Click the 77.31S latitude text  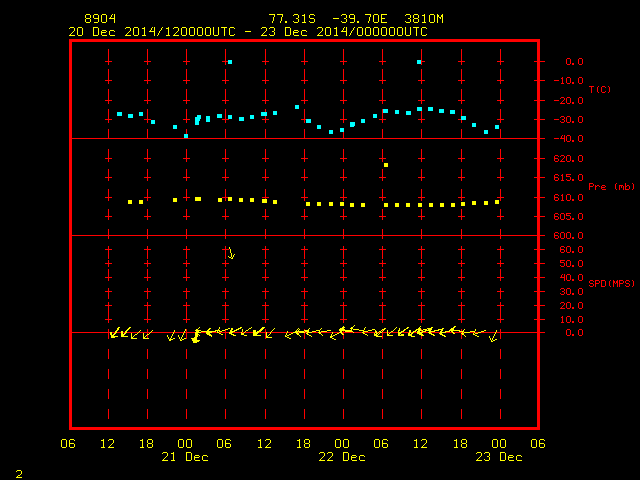click(292, 19)
